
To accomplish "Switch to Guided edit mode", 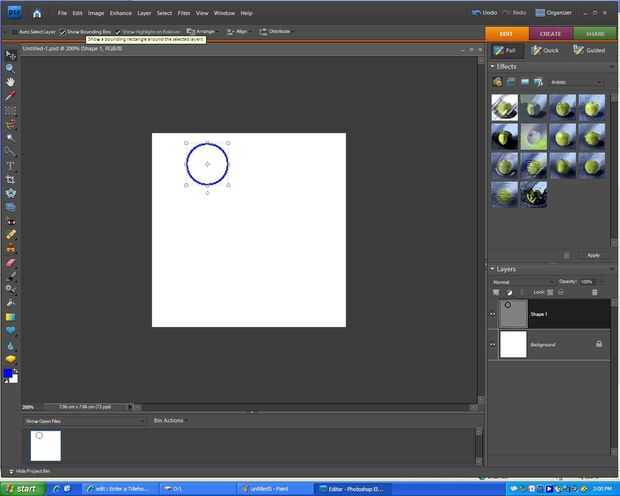I will click(590, 51).
